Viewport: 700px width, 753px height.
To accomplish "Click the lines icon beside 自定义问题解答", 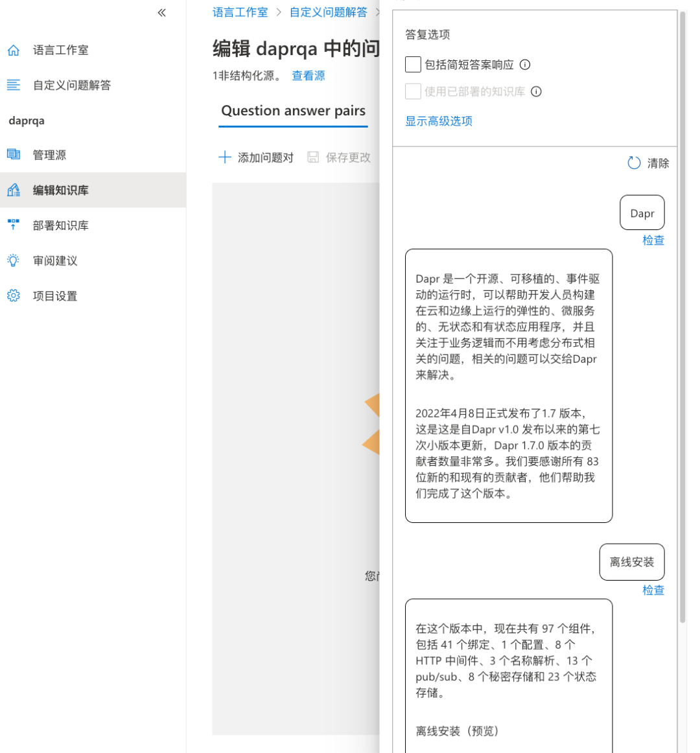I will click(14, 85).
